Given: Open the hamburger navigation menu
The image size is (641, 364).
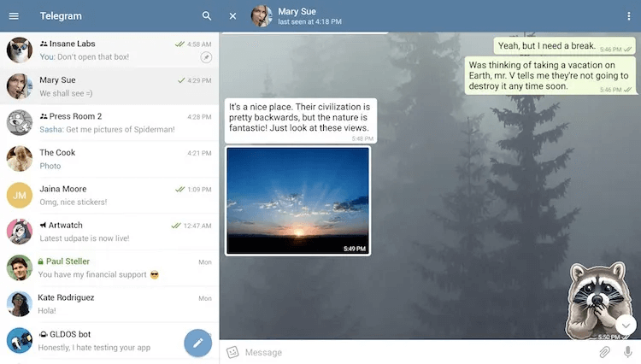Looking at the screenshot, I should coord(14,16).
